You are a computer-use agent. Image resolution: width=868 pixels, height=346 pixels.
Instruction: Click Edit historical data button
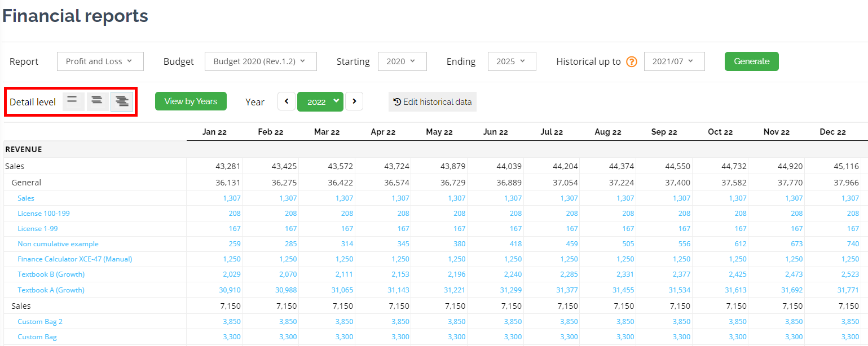tap(433, 102)
